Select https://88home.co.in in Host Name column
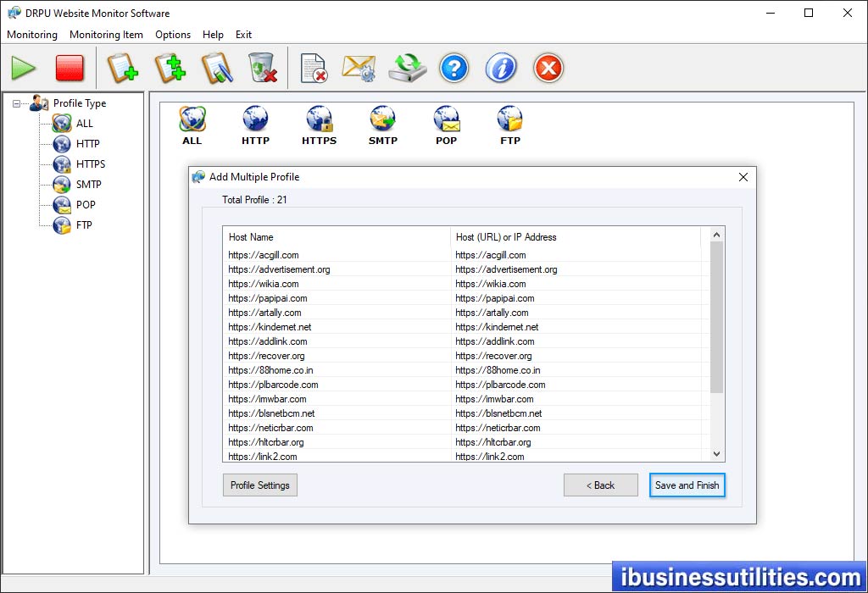This screenshot has height=593, width=868. pyautogui.click(x=270, y=370)
